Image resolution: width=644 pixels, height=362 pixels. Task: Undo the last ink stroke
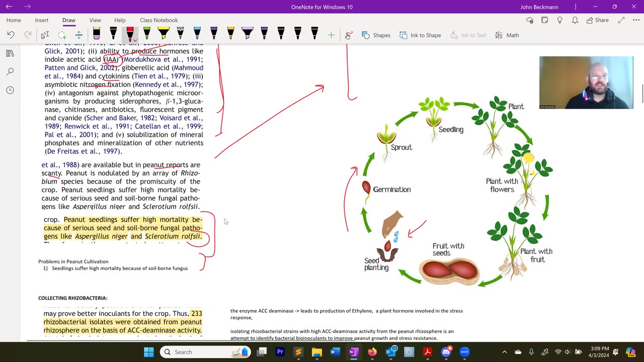pyautogui.click(x=11, y=35)
